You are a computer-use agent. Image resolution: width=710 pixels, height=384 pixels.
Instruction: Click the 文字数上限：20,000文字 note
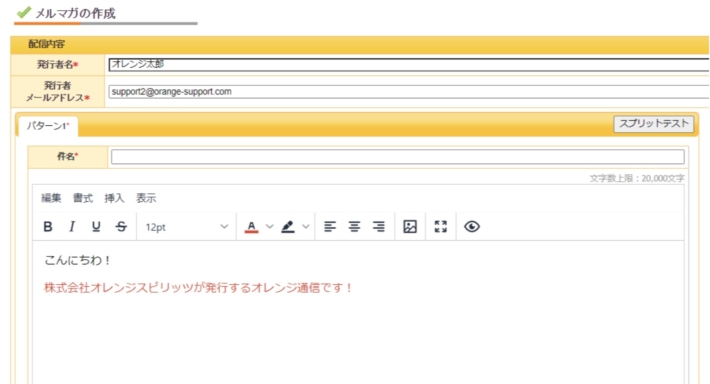(637, 178)
